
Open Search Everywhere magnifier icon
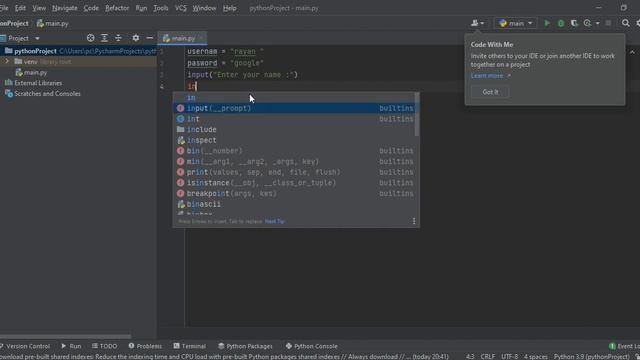click(625, 23)
